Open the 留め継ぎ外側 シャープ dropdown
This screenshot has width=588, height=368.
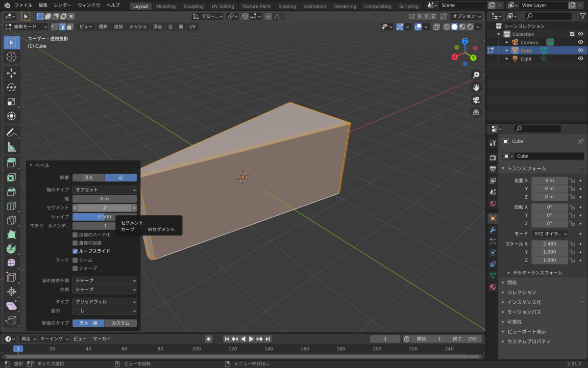tap(105, 281)
